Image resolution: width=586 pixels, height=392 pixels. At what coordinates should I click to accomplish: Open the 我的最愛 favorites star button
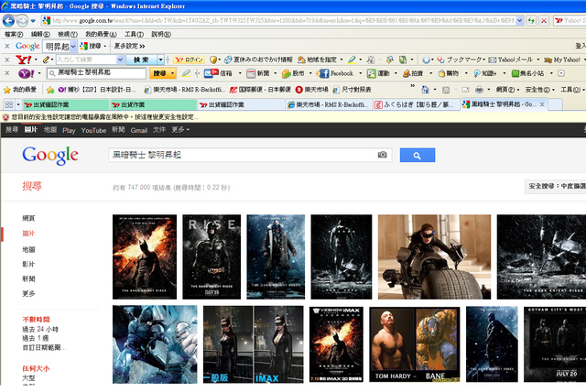point(20,90)
